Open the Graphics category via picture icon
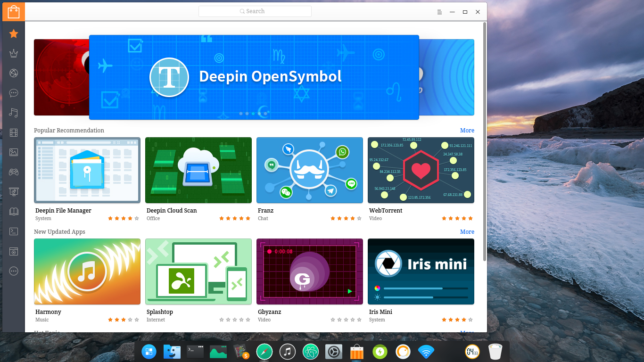This screenshot has height=362, width=644. (x=13, y=152)
